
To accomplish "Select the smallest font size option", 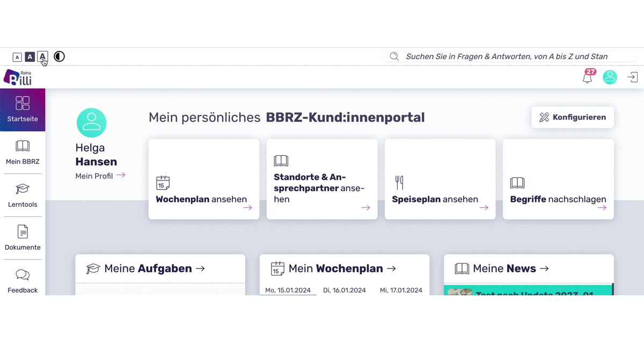I will point(17,56).
